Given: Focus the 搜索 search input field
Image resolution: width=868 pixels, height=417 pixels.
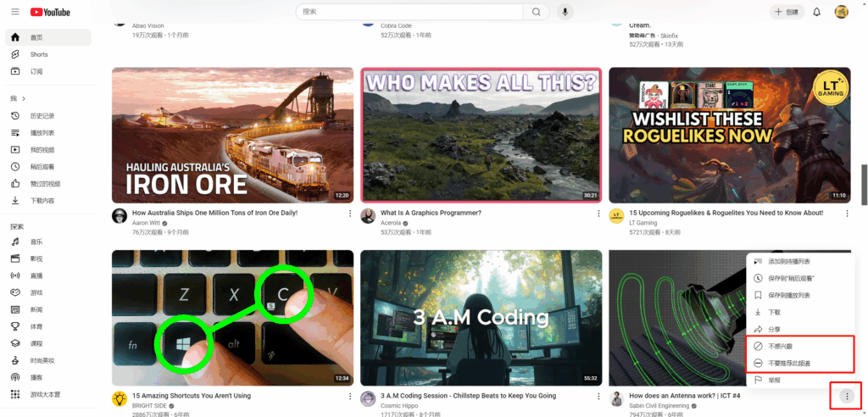Looking at the screenshot, I should click(x=409, y=12).
